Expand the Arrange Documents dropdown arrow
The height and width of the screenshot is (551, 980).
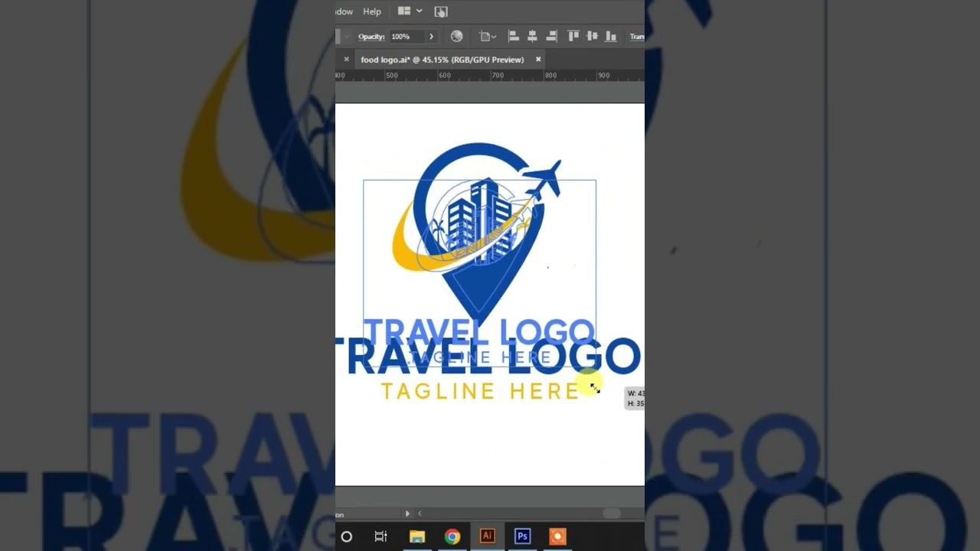tap(419, 11)
